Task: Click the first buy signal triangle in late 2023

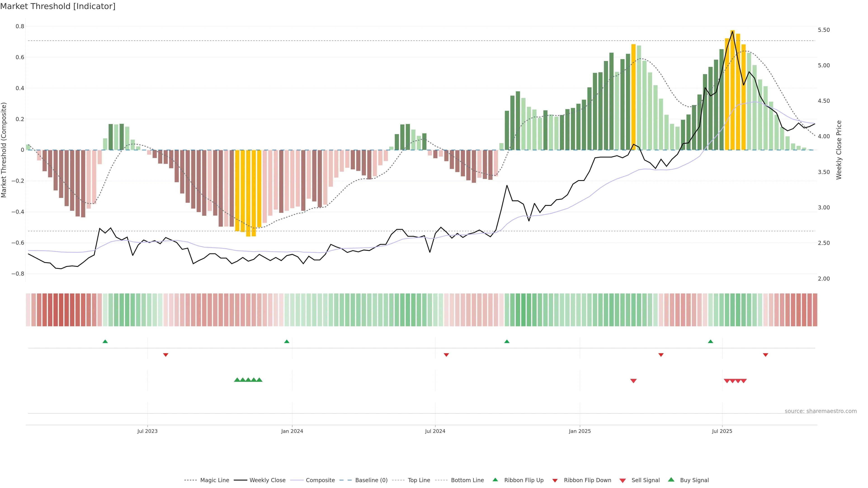Action: point(237,380)
